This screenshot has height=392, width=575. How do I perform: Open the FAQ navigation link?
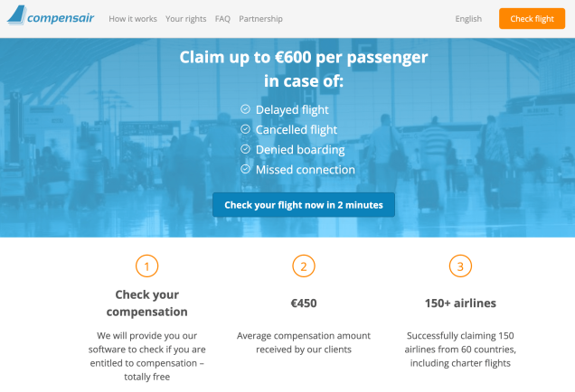click(x=222, y=19)
